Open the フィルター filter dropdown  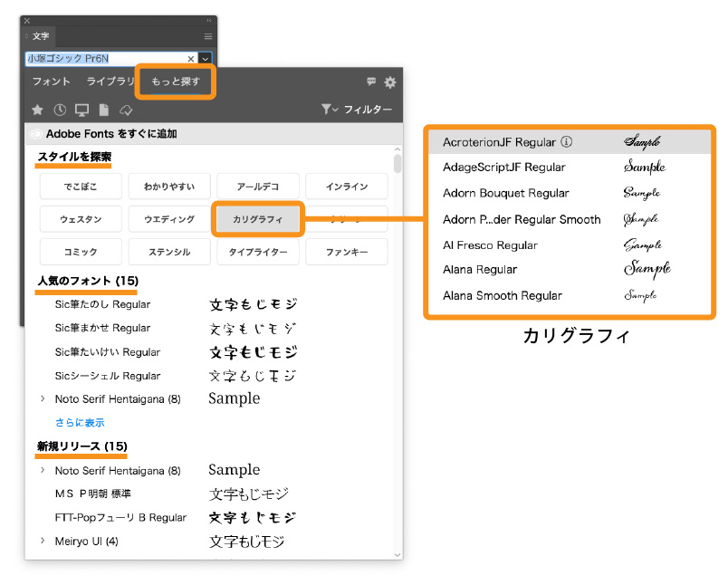click(357, 110)
